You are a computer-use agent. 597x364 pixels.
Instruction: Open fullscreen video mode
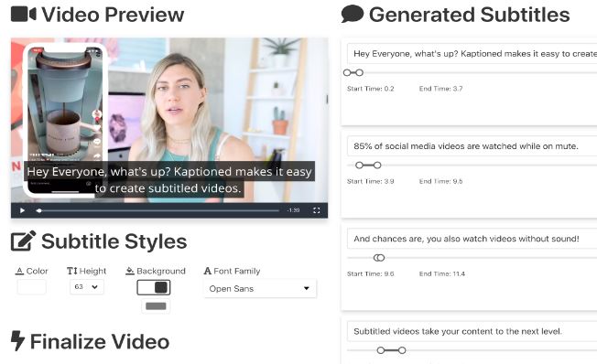point(317,210)
